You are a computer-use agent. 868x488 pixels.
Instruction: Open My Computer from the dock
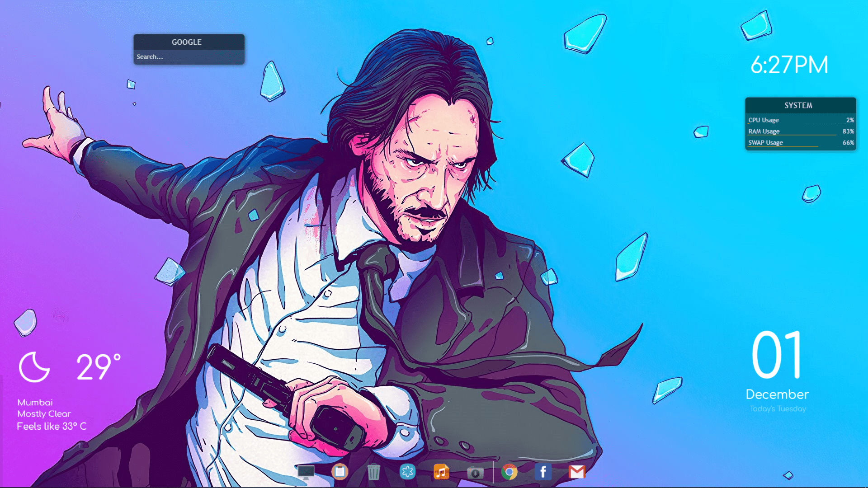307,472
